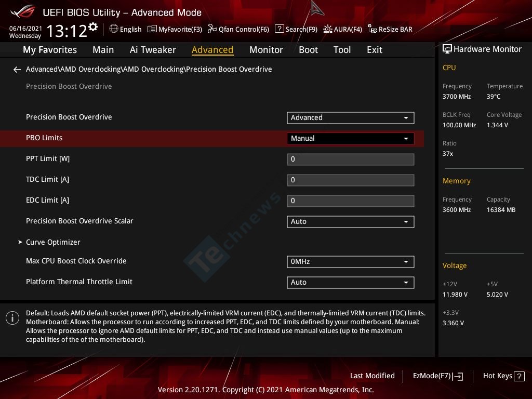Switch to My Favorites tab
532x399 pixels.
pyautogui.click(x=50, y=50)
